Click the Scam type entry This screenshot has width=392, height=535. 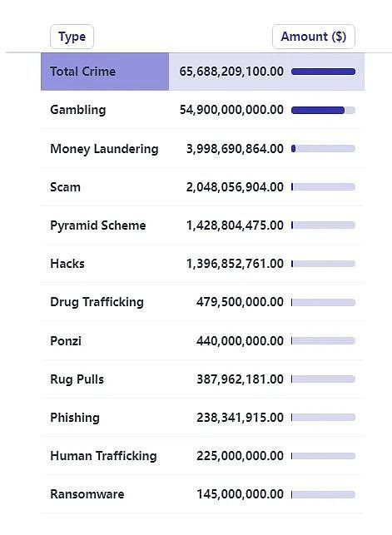(65, 187)
